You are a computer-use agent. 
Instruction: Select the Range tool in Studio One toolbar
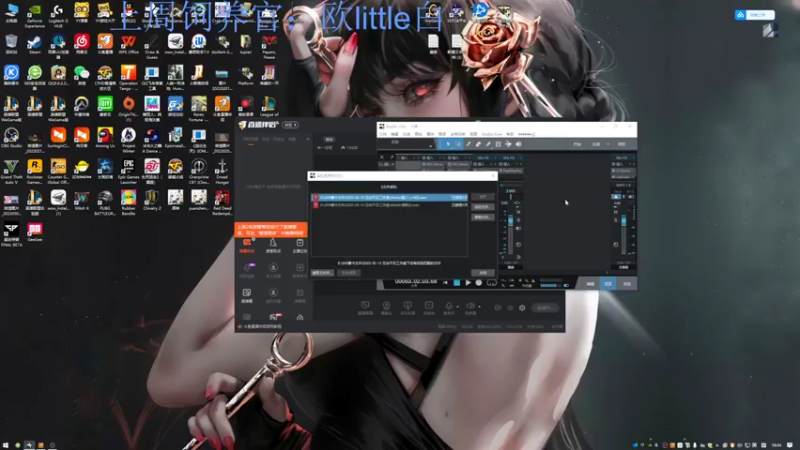pos(458,144)
